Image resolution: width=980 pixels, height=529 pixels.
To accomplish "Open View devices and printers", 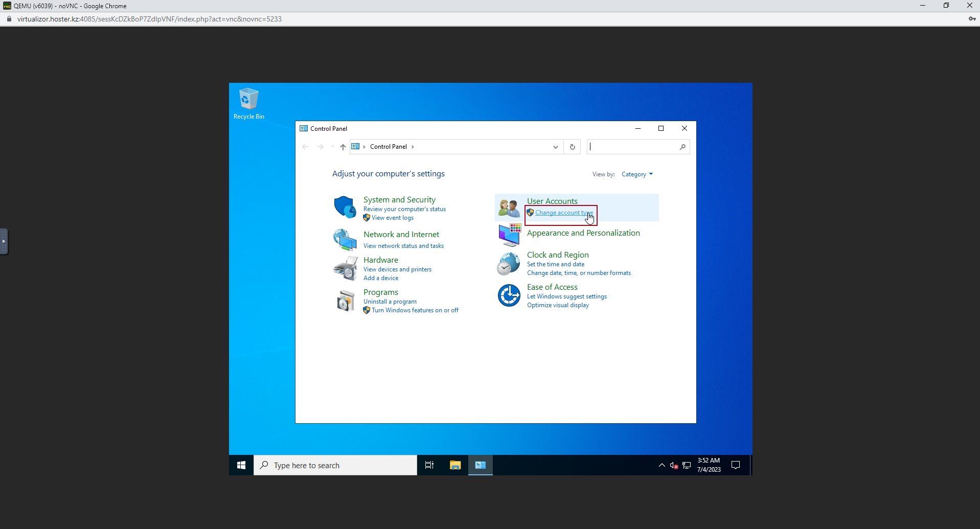I will 397,269.
